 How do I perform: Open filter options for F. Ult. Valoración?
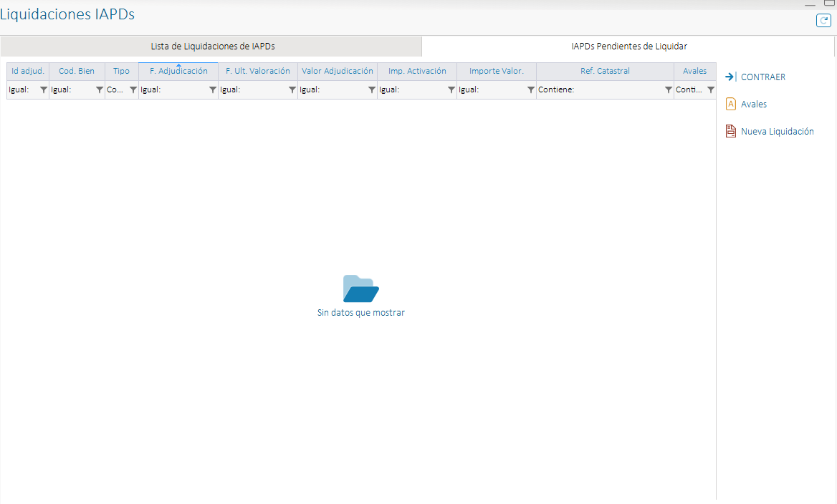click(292, 90)
